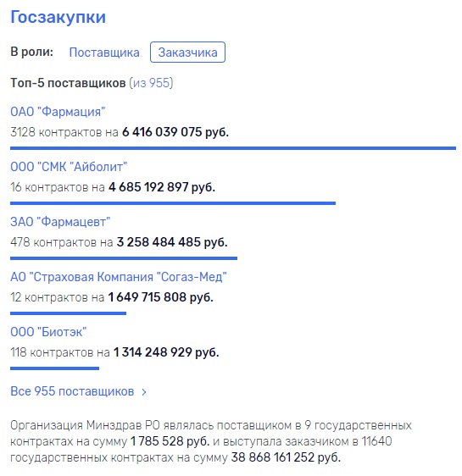Click the blue bar under Фармацевт contracts
The image size is (462, 476).
point(124,258)
